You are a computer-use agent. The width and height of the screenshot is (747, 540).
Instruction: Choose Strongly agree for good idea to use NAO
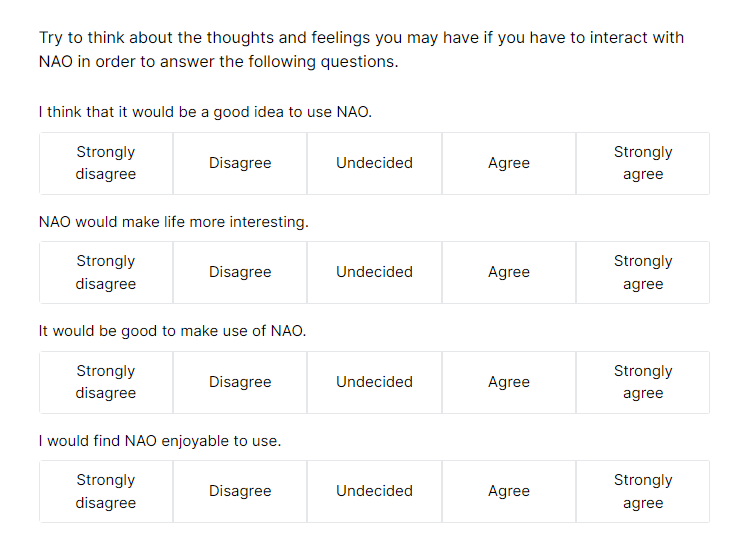[x=643, y=163]
